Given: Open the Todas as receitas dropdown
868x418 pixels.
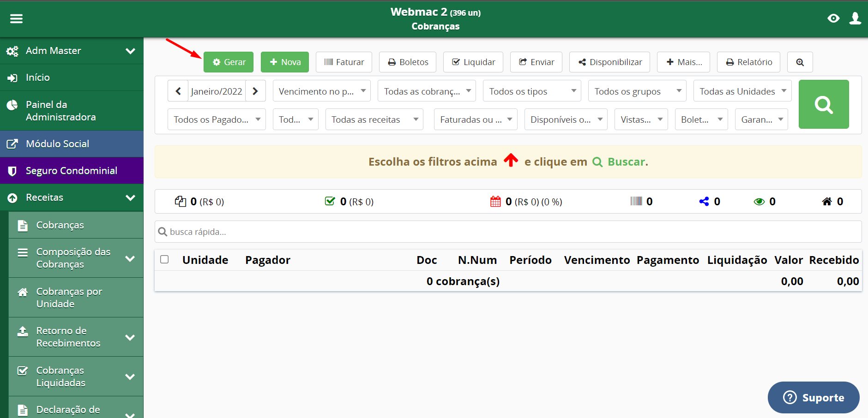Looking at the screenshot, I should (374, 119).
